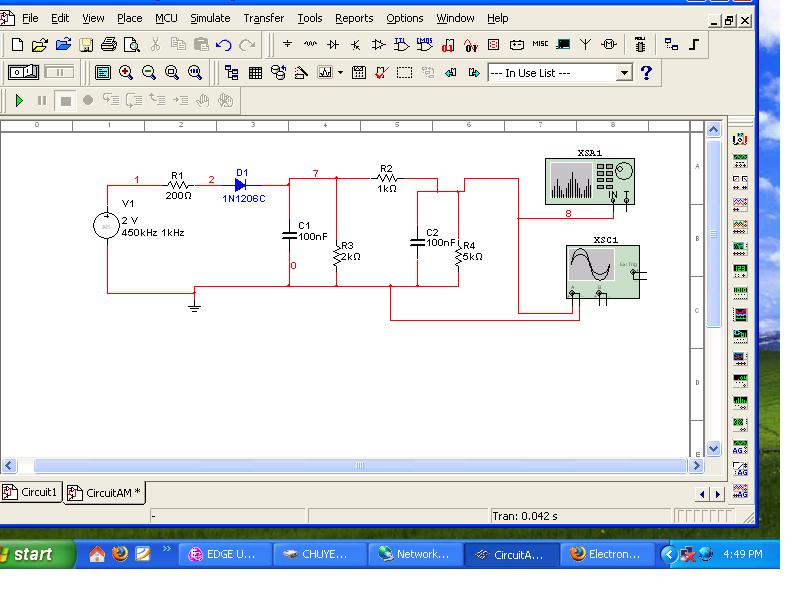Open the CMOS component group
Viewport: 800px width, 600px height.
click(x=424, y=45)
